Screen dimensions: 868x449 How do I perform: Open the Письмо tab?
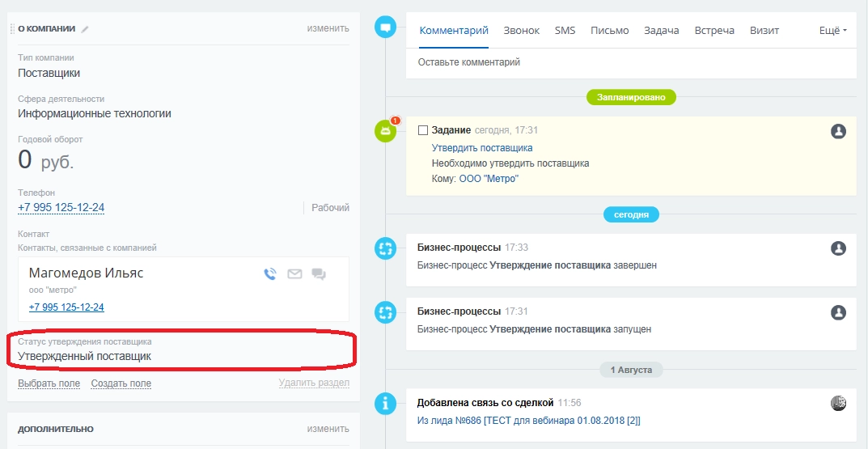pos(609,31)
